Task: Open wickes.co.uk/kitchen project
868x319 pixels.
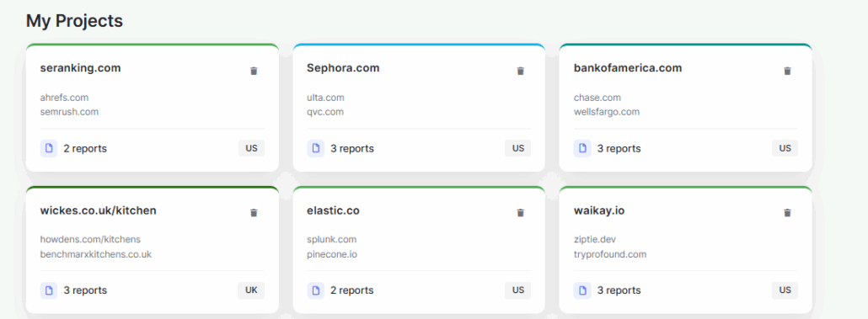Action: [x=98, y=210]
